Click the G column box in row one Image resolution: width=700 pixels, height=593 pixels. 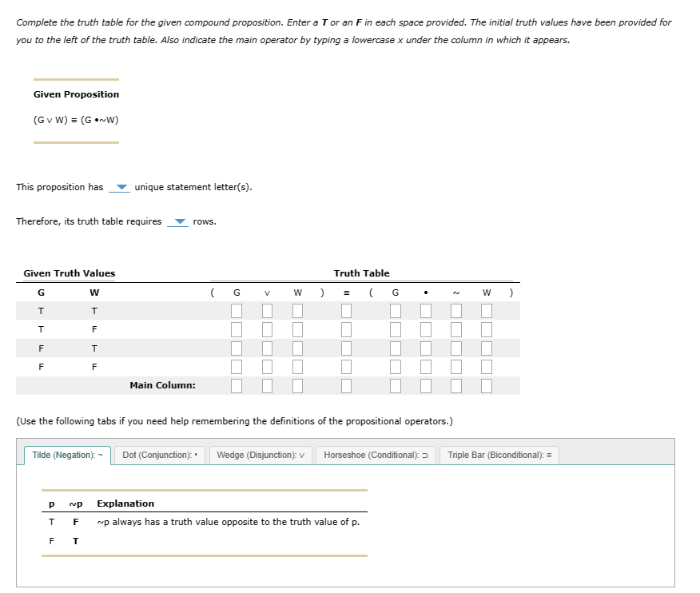pos(237,310)
